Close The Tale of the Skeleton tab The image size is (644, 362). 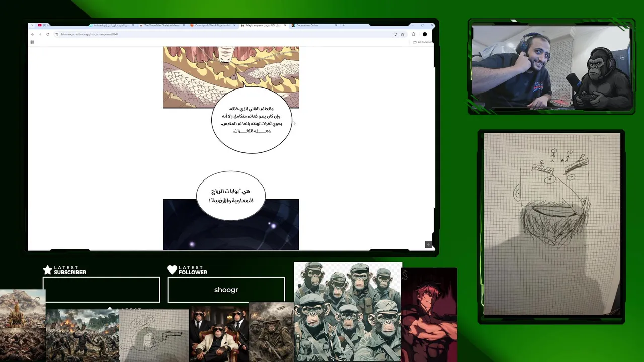[184, 25]
